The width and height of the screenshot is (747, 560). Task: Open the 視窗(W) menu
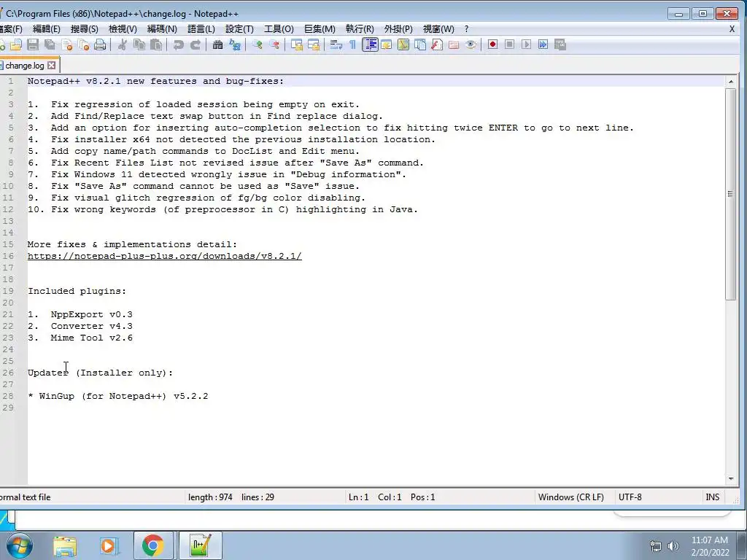coord(438,29)
